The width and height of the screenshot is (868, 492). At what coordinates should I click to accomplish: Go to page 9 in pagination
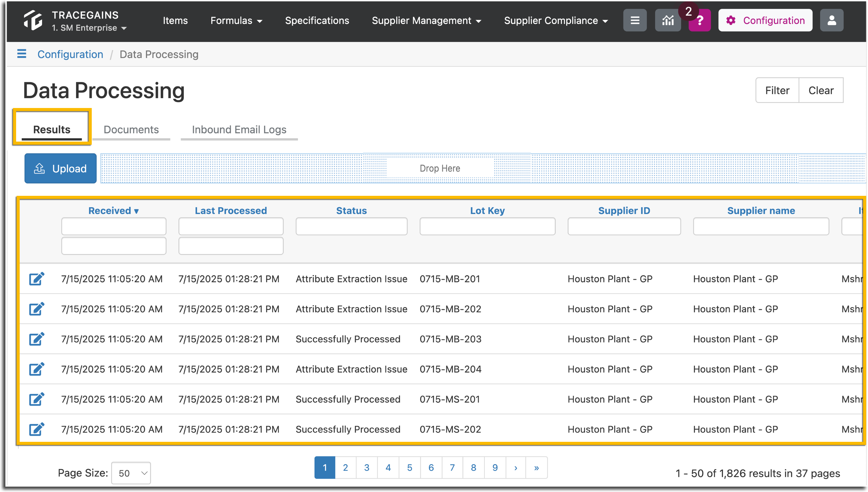[495, 467]
